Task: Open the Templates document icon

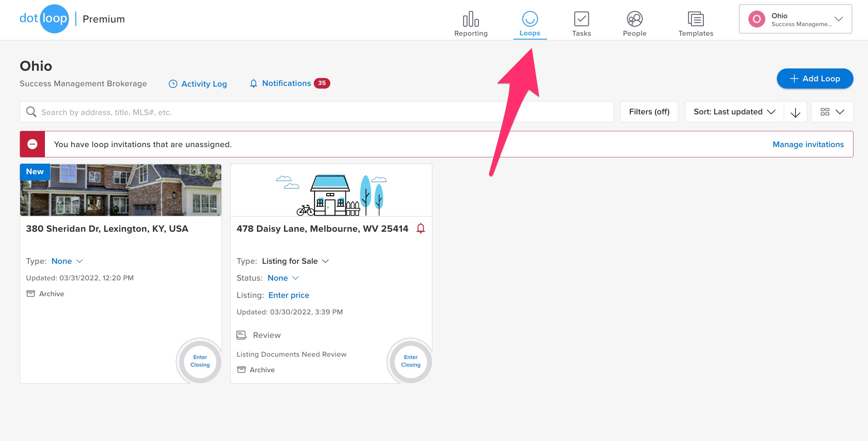Action: (695, 19)
